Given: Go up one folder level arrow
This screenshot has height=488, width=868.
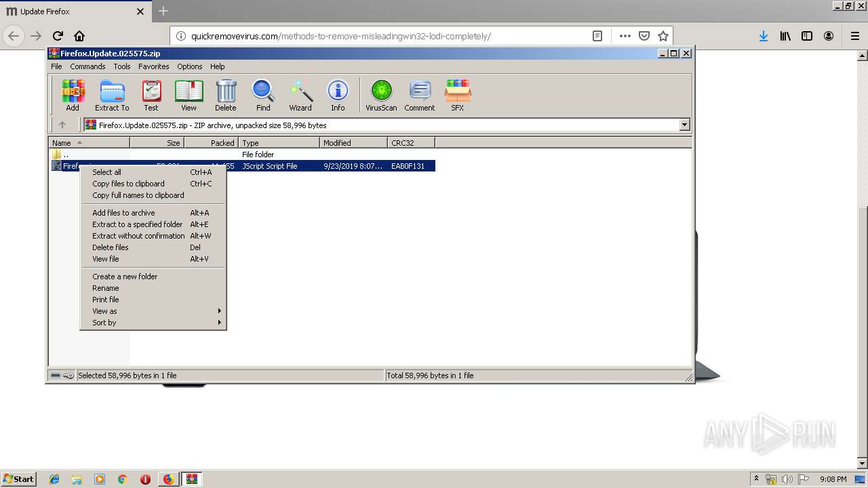Looking at the screenshot, I should (x=62, y=125).
